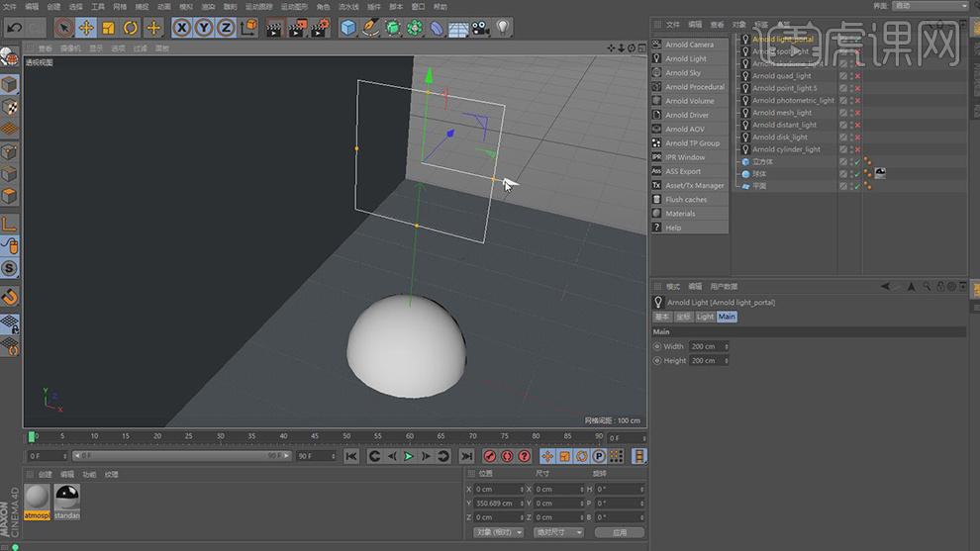Click the record active objects button

point(490,456)
